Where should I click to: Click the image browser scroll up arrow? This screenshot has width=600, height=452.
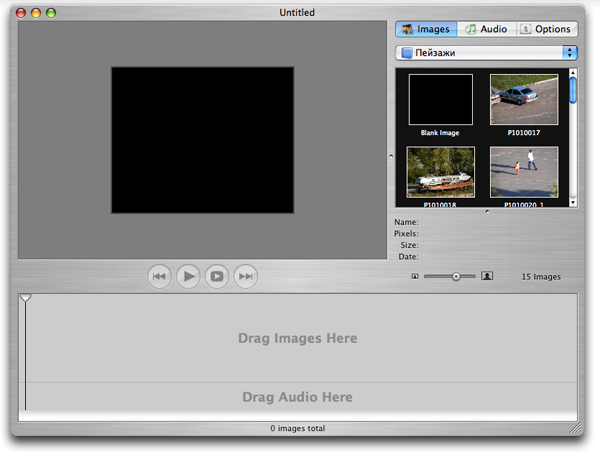573,73
